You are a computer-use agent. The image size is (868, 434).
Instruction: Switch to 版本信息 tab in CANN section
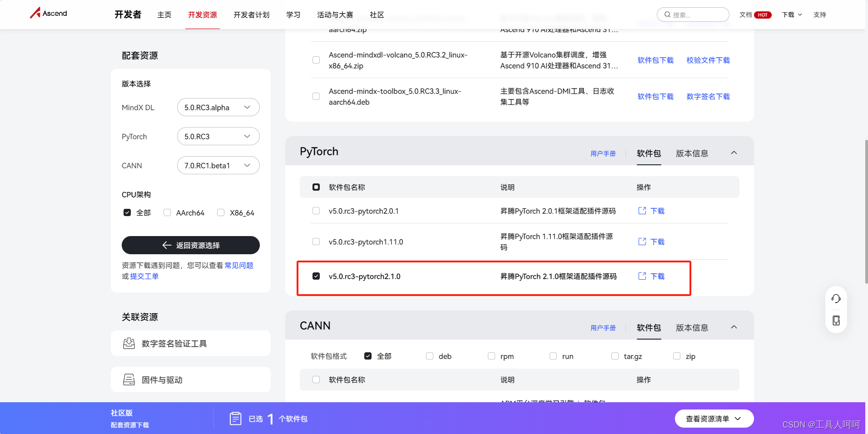pyautogui.click(x=692, y=328)
